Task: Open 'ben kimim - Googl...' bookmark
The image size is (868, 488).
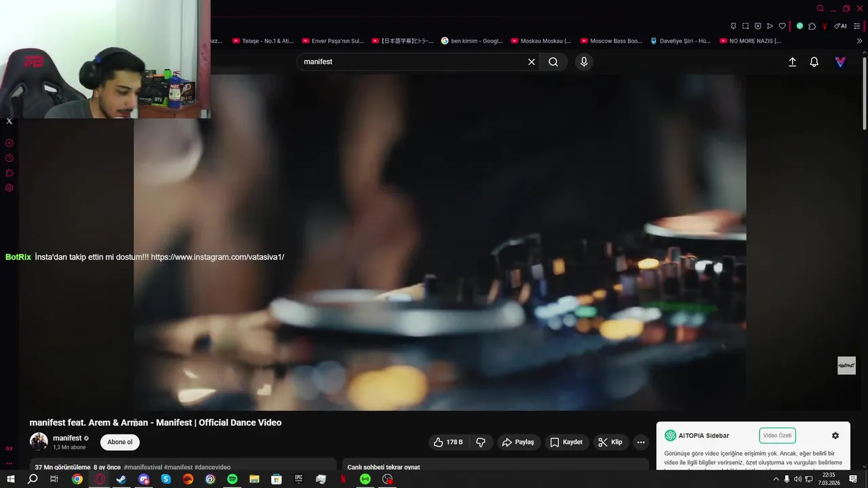Action: (472, 41)
